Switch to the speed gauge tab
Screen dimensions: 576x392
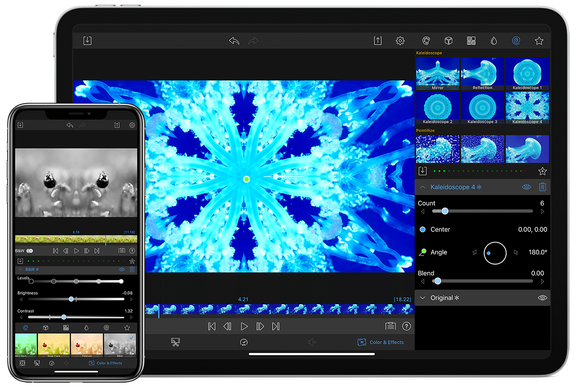coord(244,342)
